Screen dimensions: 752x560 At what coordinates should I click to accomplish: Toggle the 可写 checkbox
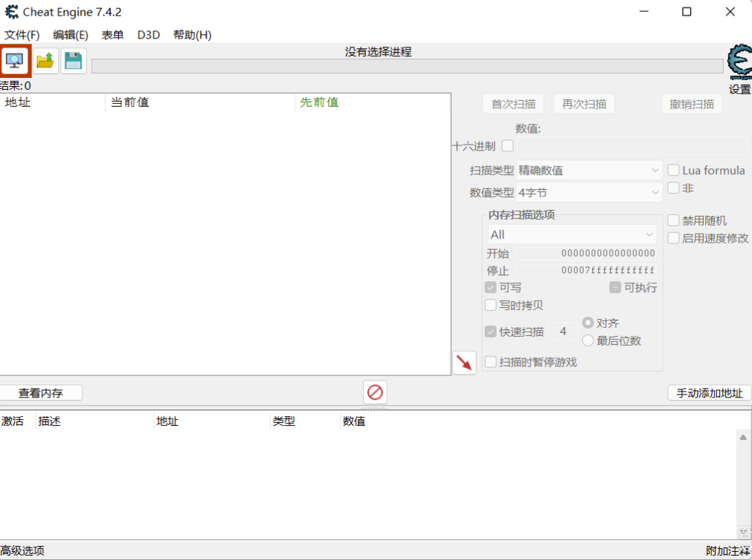pyautogui.click(x=490, y=288)
